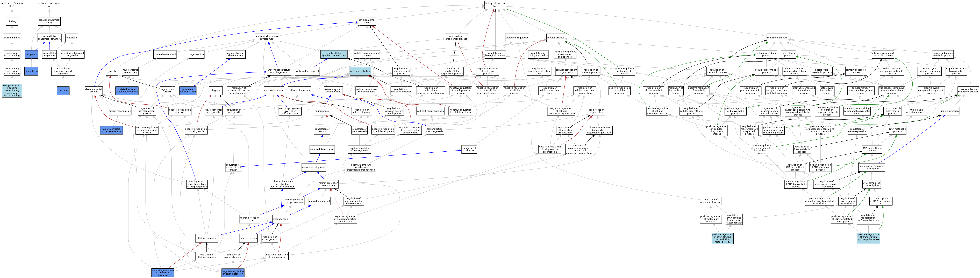Click the 'growth' node
The width and height of the screenshot is (980, 278).
pos(112,71)
